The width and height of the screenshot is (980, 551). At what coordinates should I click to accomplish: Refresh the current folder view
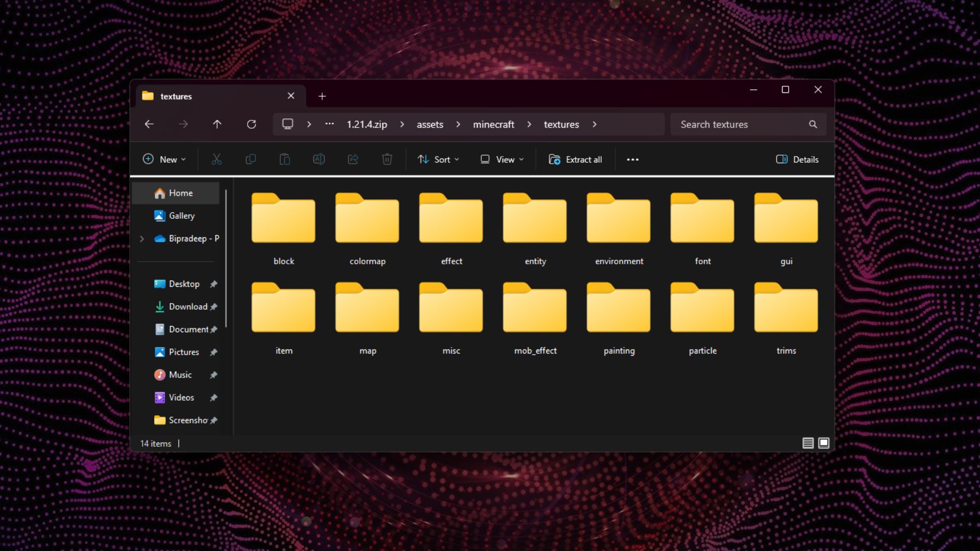click(251, 124)
